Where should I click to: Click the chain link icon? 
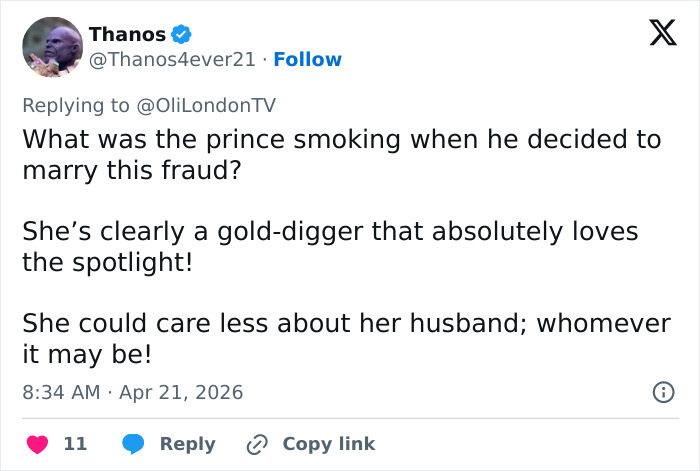coord(257,444)
